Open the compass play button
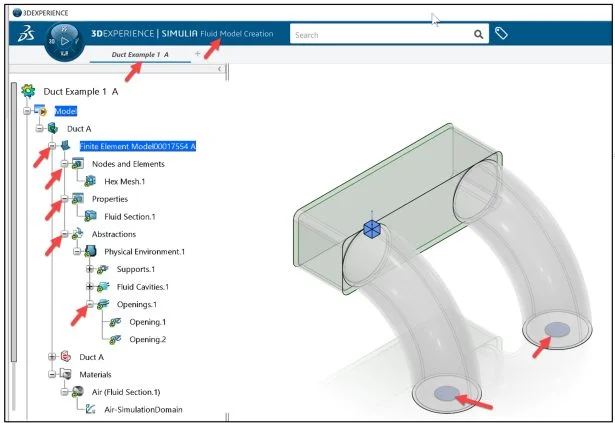Image resolution: width=615 pixels, height=423 pixels. pyautogui.click(x=65, y=41)
